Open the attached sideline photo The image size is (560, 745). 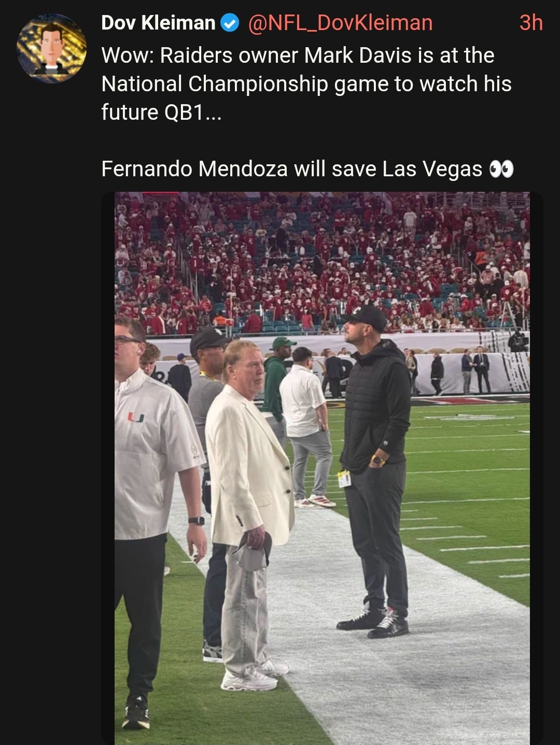click(x=322, y=468)
